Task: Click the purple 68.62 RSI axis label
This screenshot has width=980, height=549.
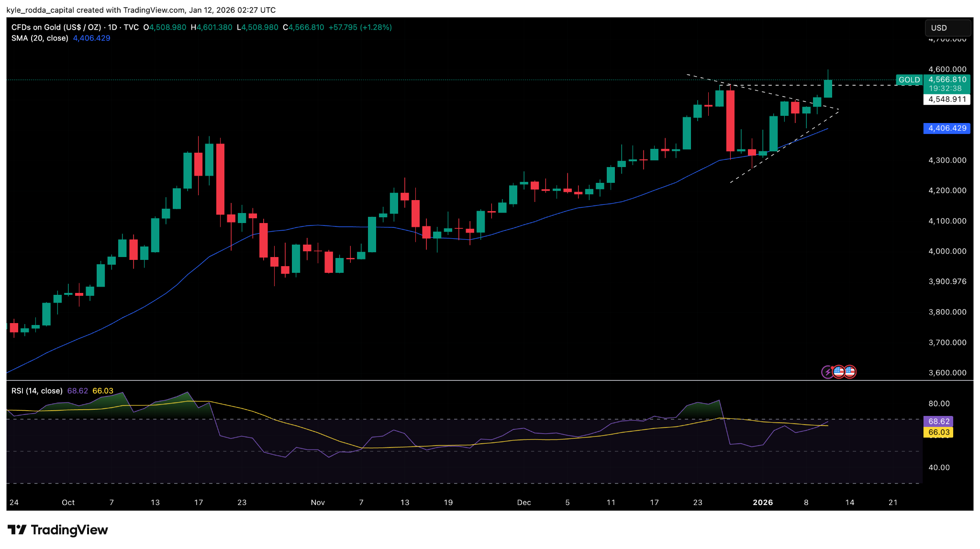Action: click(x=938, y=421)
